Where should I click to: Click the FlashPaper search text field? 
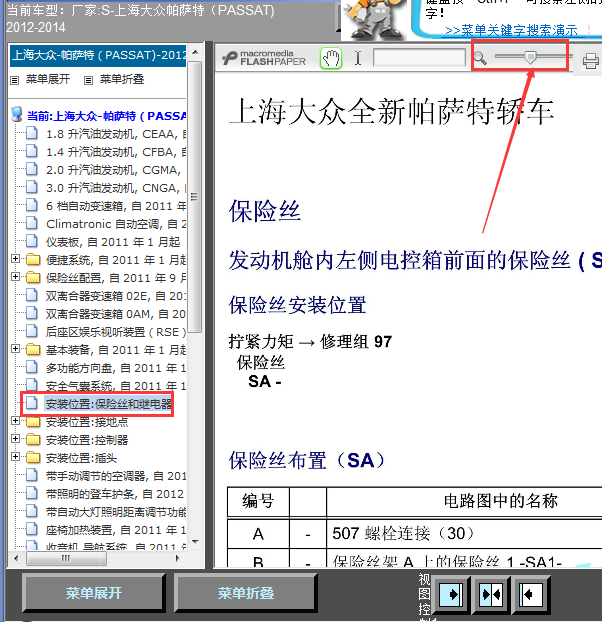point(419,58)
